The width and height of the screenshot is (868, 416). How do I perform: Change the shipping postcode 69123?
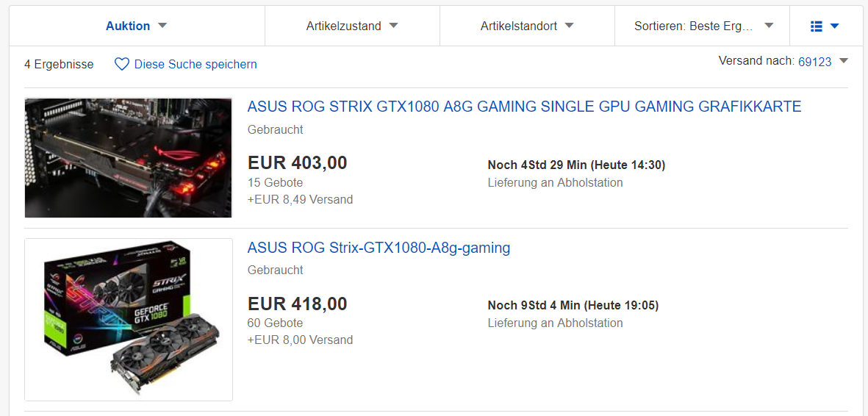coord(814,62)
